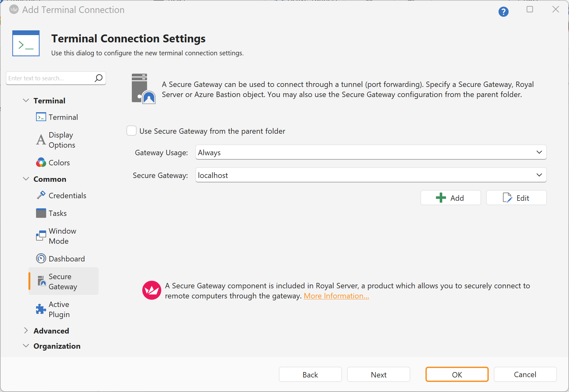Select the Active Plugin page

click(x=59, y=309)
